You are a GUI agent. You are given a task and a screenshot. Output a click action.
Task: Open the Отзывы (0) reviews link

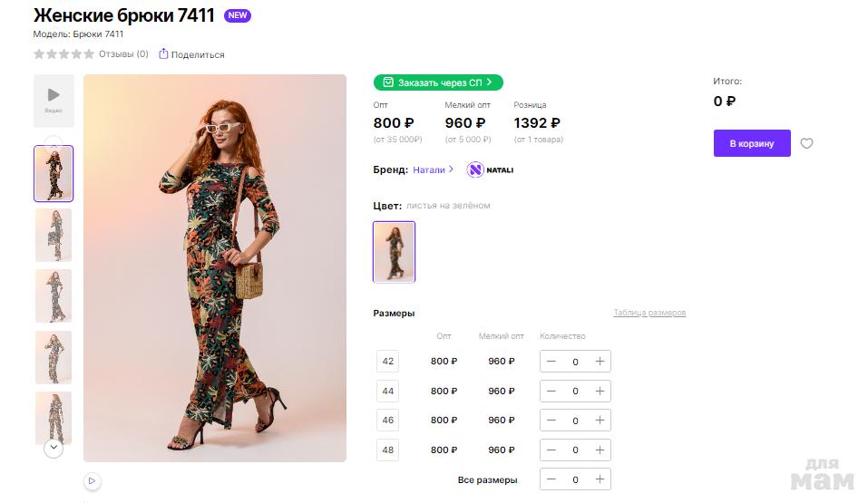pos(123,54)
